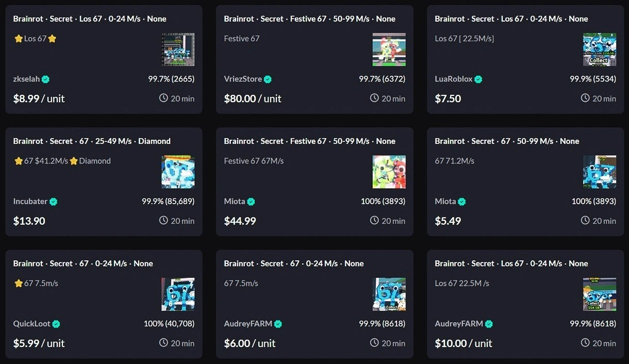Click the clock icon on VriezStore's listing
Viewport: 629px width, 364px height.
tap(374, 98)
